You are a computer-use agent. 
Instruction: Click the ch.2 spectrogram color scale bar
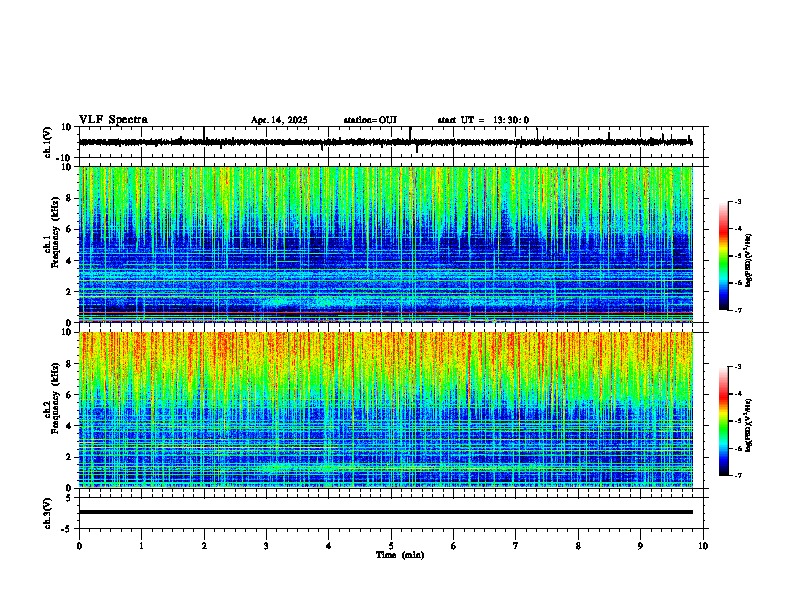[x=723, y=421]
